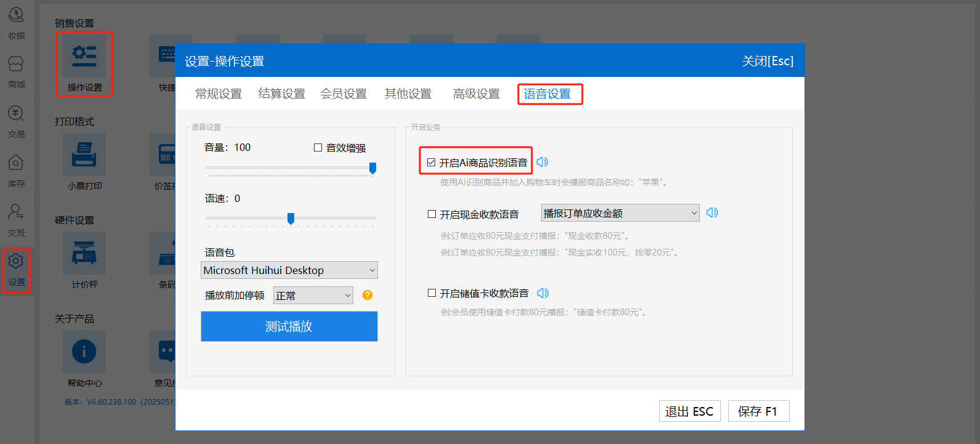Play the 现金收款语音 speaker preview icon
The image size is (980, 444).
click(712, 212)
